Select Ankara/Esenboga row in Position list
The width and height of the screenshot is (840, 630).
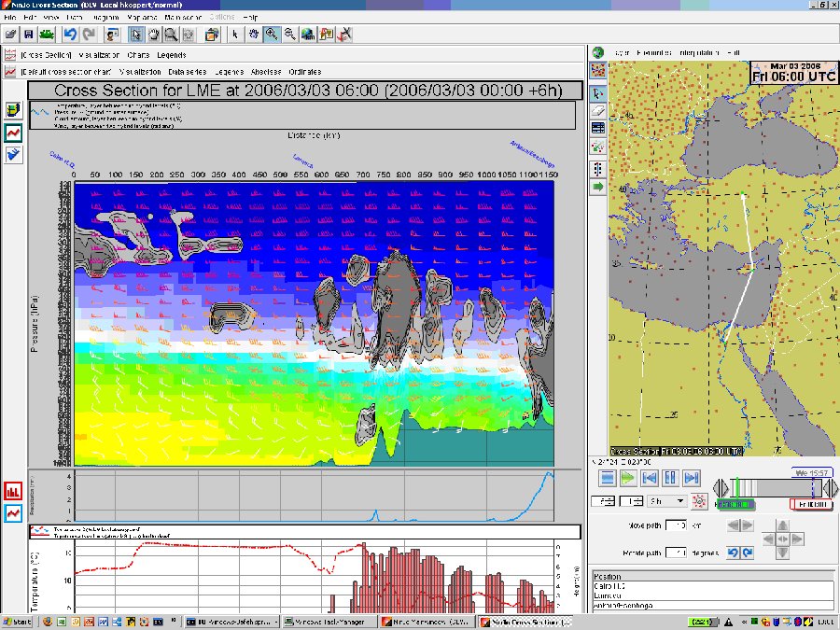712,606
